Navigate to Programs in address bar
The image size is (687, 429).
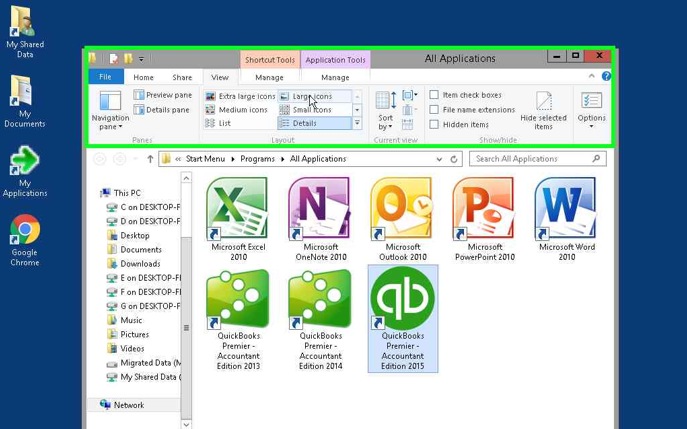257,159
